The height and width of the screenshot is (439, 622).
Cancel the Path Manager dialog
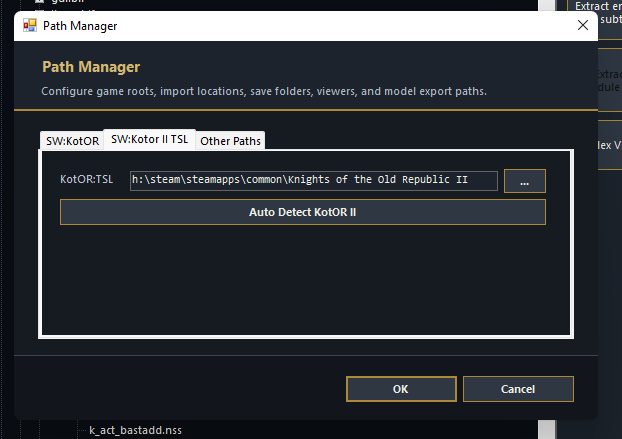tap(518, 388)
